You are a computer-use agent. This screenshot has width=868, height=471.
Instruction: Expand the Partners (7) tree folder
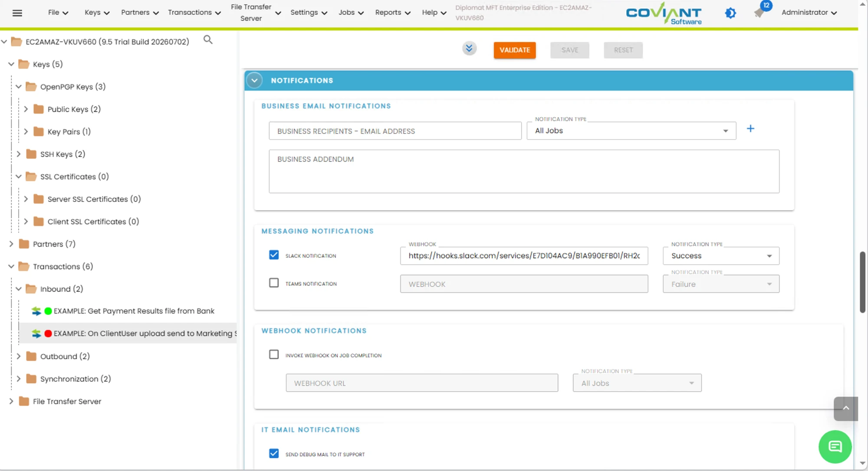click(x=11, y=244)
